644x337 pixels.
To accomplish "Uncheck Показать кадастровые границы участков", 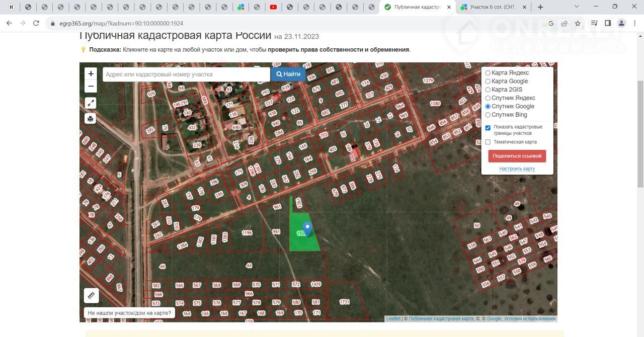I will click(488, 128).
